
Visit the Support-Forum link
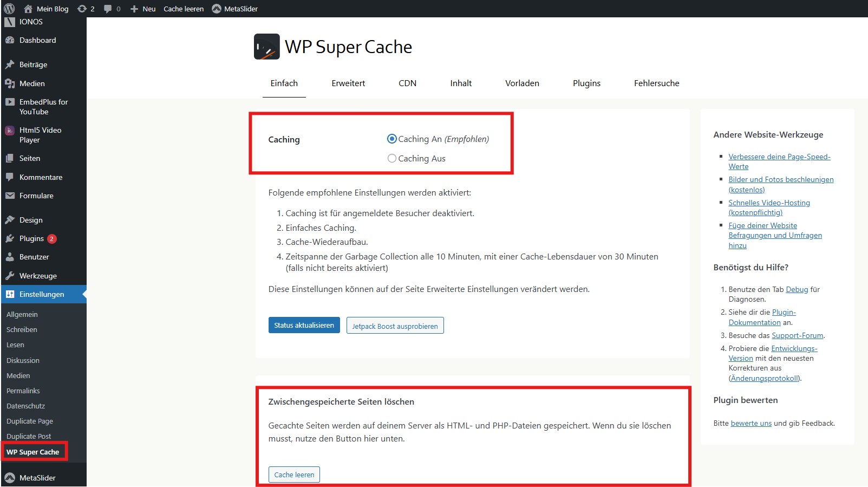point(797,335)
